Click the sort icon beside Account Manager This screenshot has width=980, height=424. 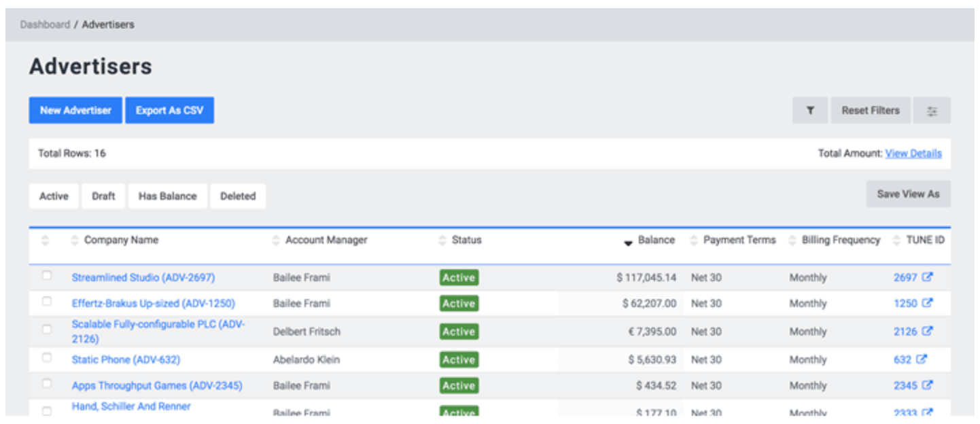[x=277, y=239]
